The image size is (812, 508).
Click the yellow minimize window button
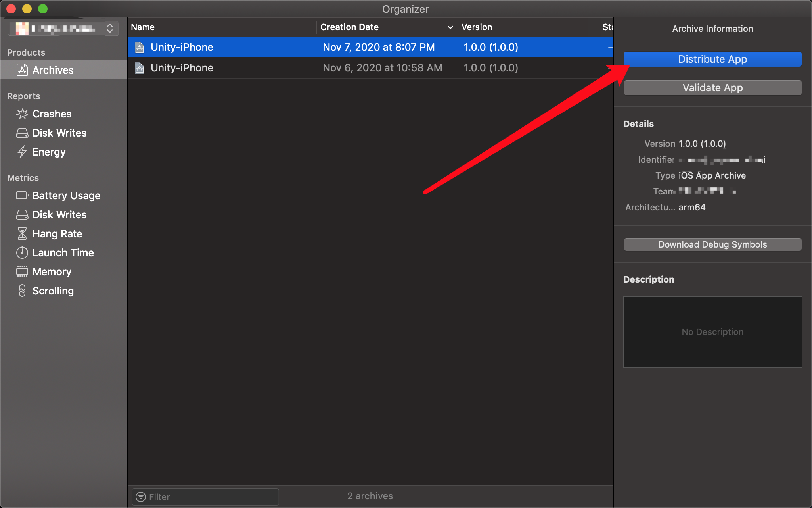click(27, 9)
